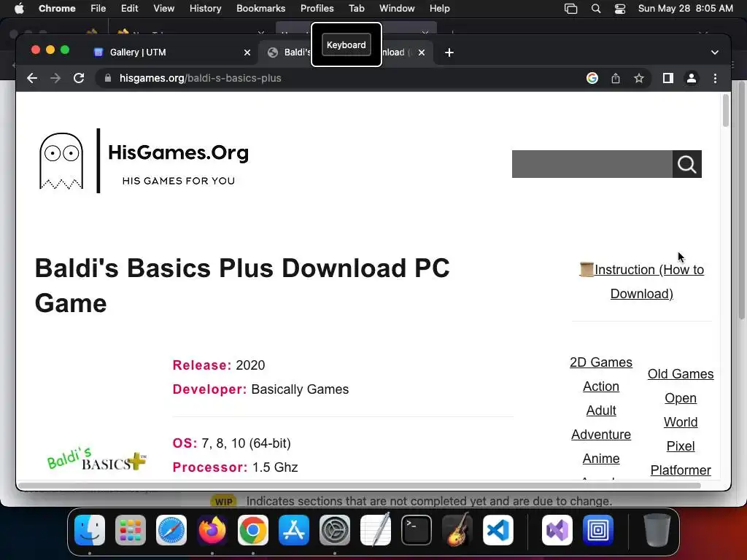This screenshot has width=747, height=560.
Task: Open the Trash in the dock
Action: tap(657, 530)
